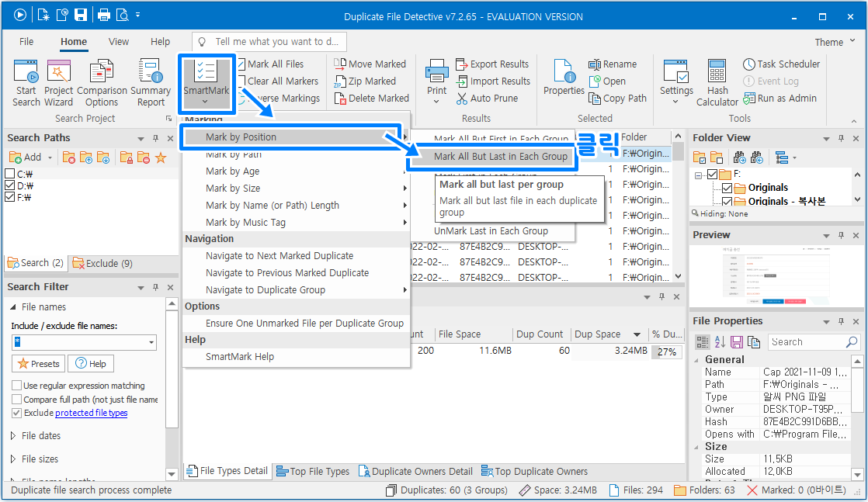The width and height of the screenshot is (868, 502).
Task: Open the Hash Calculator
Action: (717, 83)
